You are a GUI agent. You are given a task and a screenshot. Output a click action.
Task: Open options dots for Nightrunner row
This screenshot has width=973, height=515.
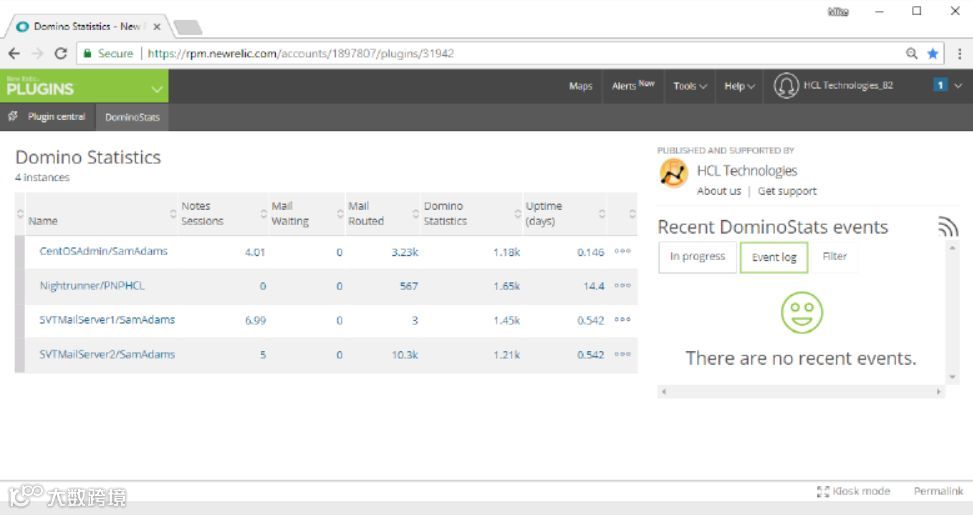[622, 285]
